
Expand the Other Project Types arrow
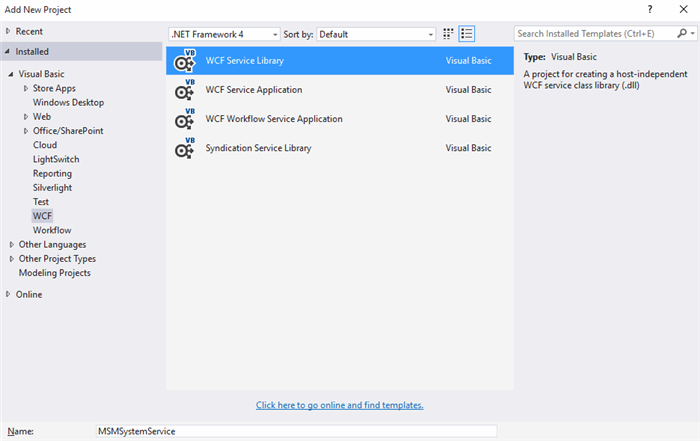tap(12, 259)
